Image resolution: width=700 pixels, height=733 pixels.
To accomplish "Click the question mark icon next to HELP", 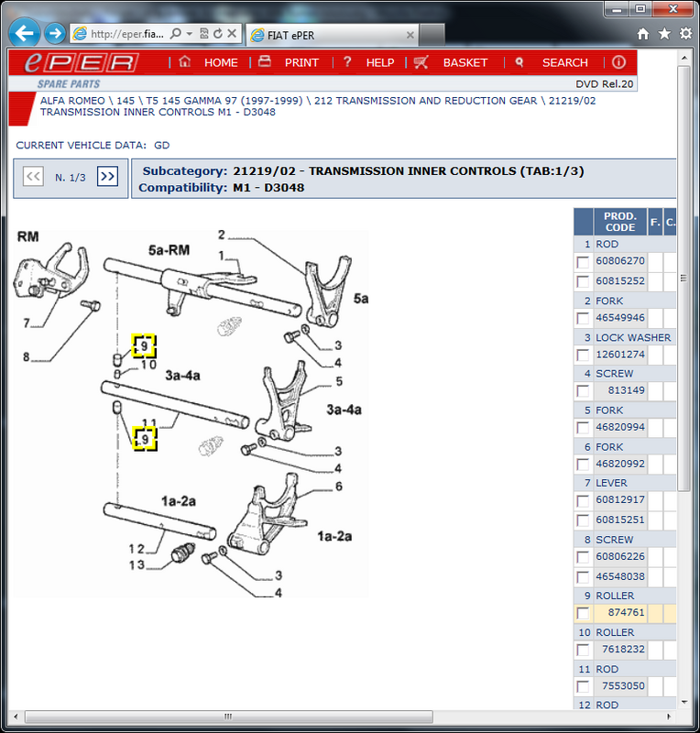I will pos(347,61).
